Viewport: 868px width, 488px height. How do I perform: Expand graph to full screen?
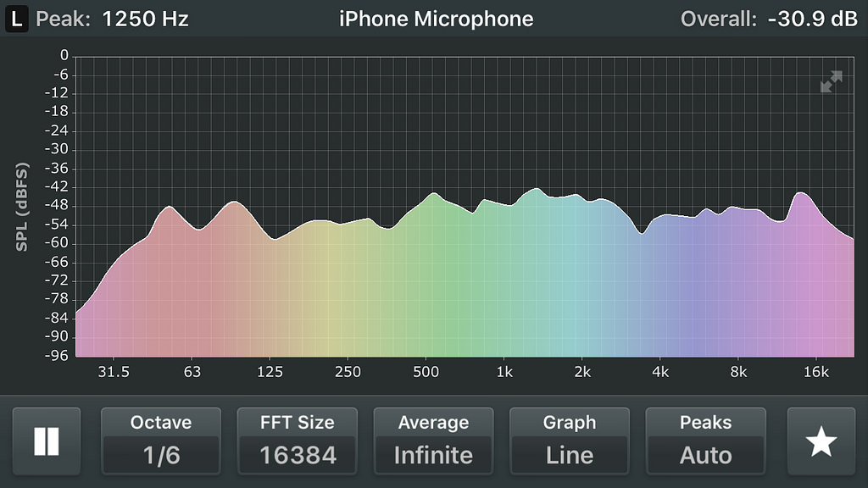pyautogui.click(x=832, y=82)
